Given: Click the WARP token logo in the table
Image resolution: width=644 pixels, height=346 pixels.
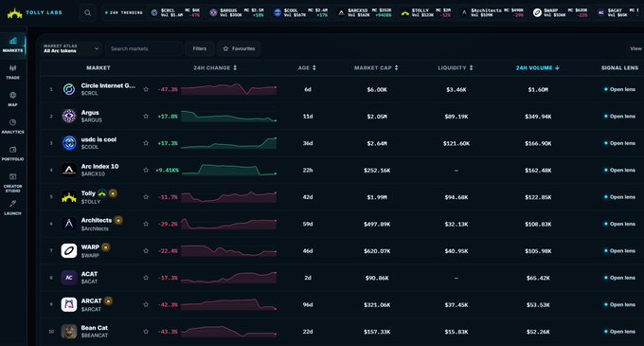Looking at the screenshot, I should (x=69, y=250).
